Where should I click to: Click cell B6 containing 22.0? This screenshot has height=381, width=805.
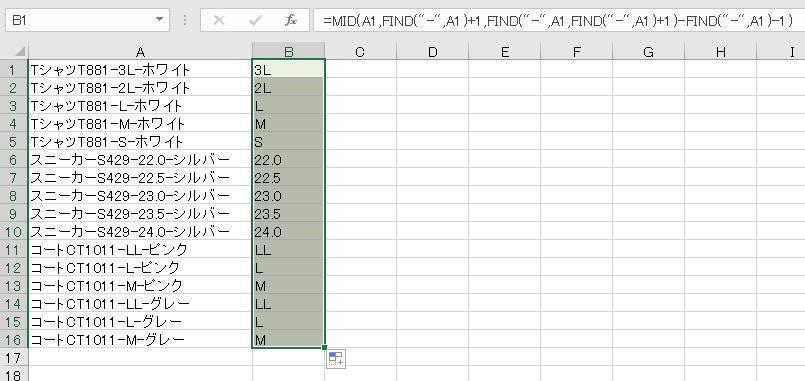[x=289, y=159]
